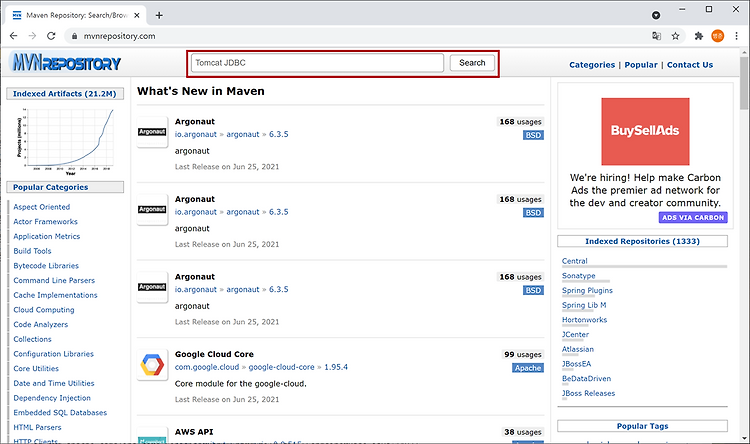This screenshot has height=444, width=750.
Task: Bookmark this page with star icon
Action: click(x=675, y=36)
